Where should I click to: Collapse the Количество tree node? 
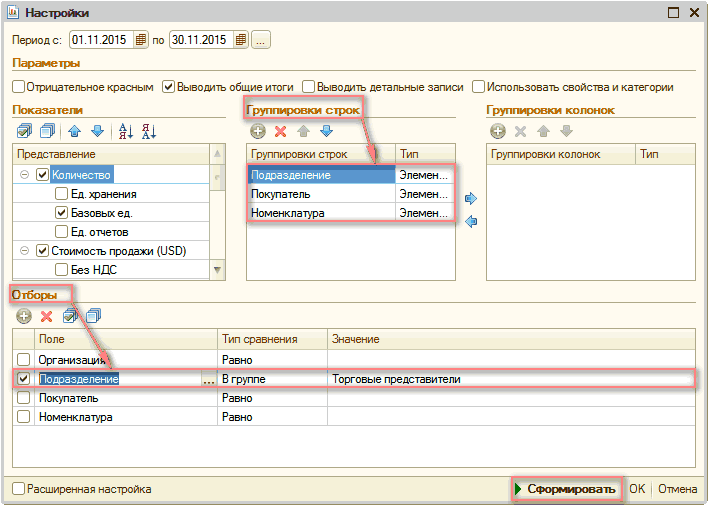(x=23, y=175)
